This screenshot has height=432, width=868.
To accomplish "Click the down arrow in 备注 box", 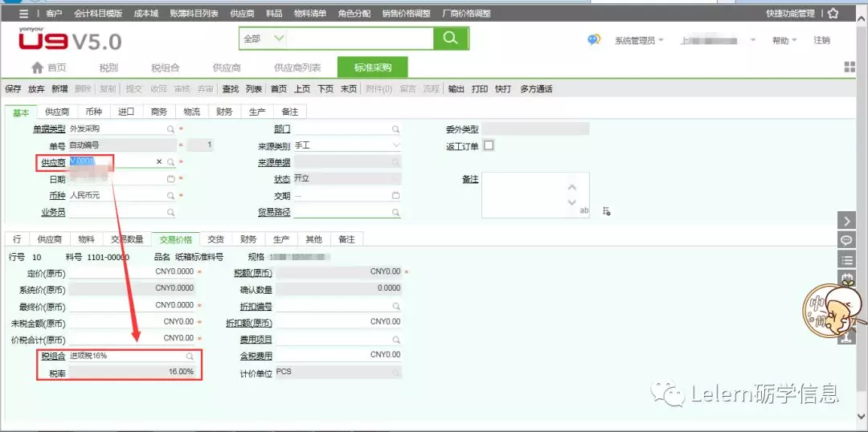I will click(572, 202).
